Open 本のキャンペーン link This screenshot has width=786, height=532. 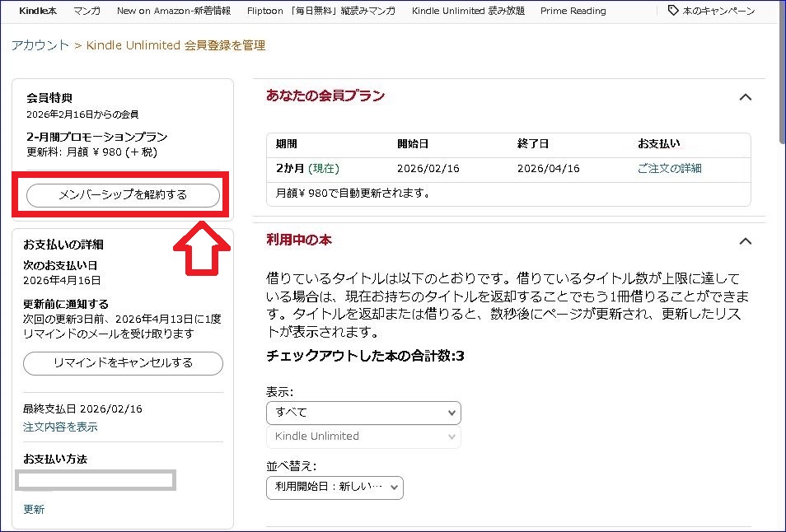718,11
